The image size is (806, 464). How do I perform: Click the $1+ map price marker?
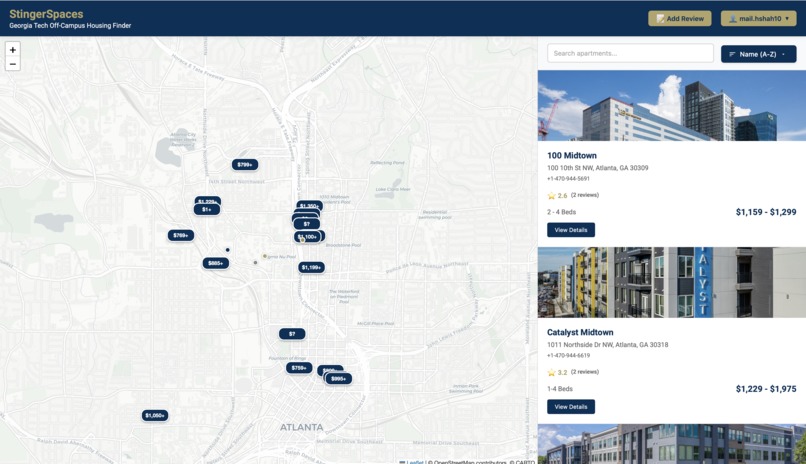point(207,210)
